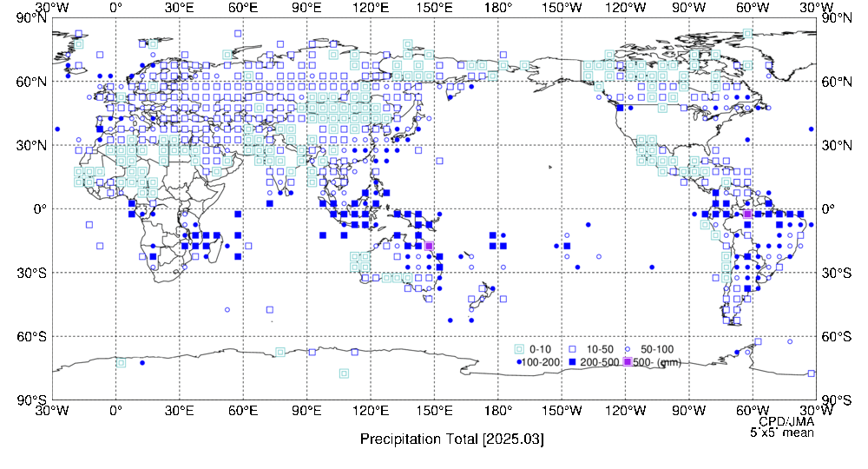
Task: Click the 30°E label on the top axis
Action: coord(179,7)
